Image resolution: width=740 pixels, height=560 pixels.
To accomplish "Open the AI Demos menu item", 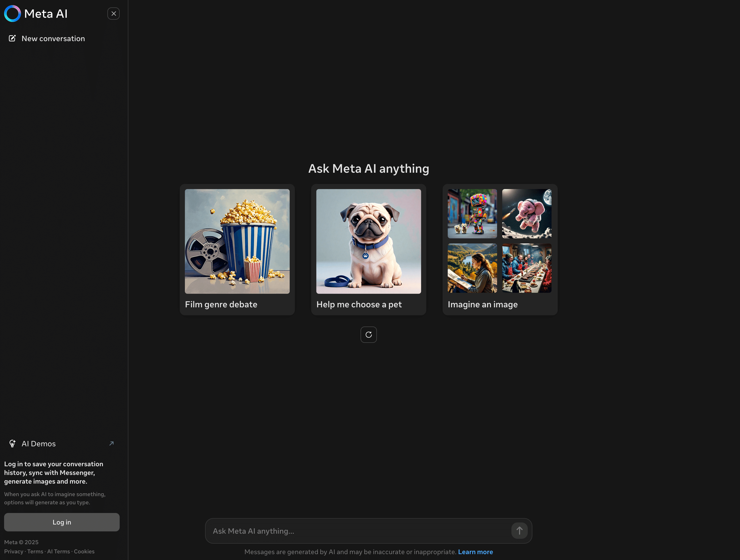I will click(x=38, y=444).
